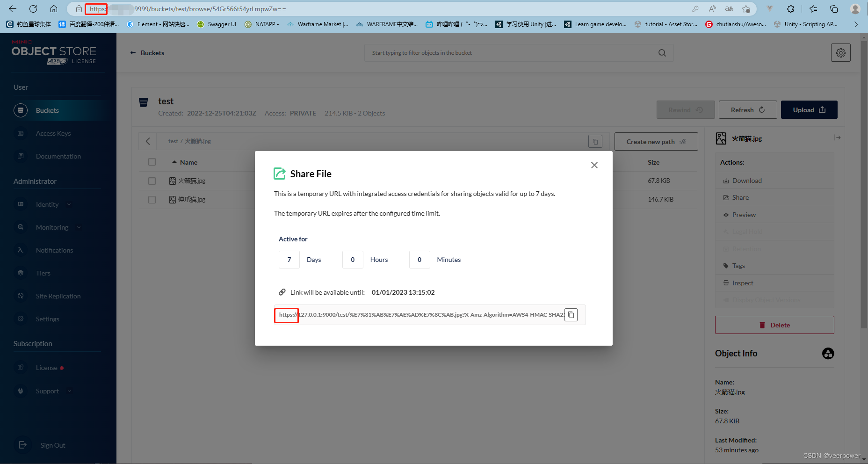Image resolution: width=868 pixels, height=464 pixels.
Task: Add page to favorites star icon
Action: (x=746, y=9)
